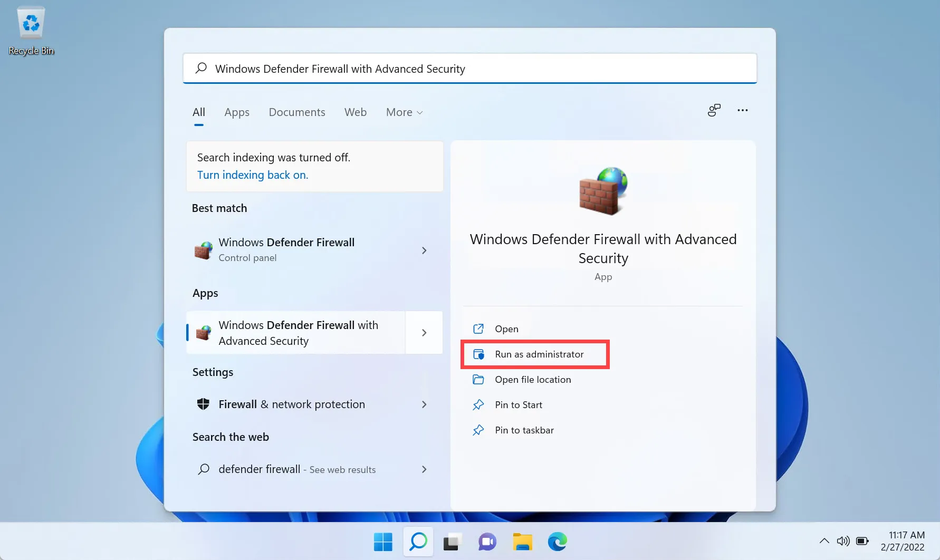This screenshot has width=940, height=560.
Task: Open Task View from the taskbar
Action: point(453,542)
